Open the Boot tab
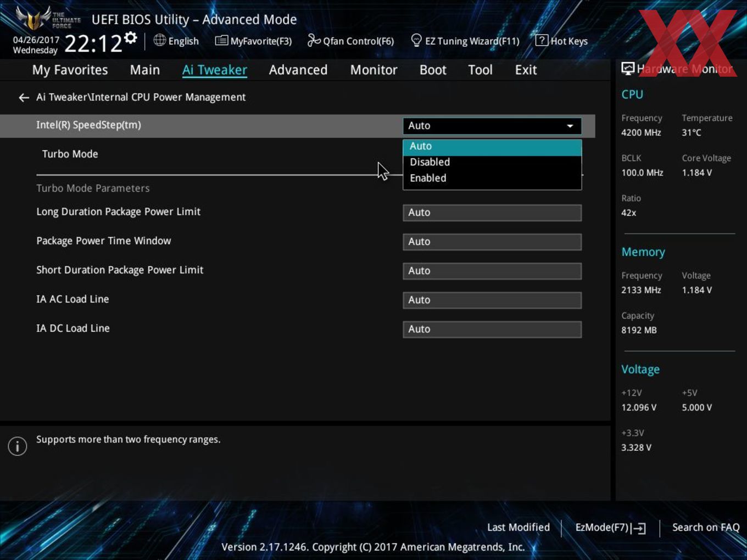747x560 pixels. coord(433,70)
